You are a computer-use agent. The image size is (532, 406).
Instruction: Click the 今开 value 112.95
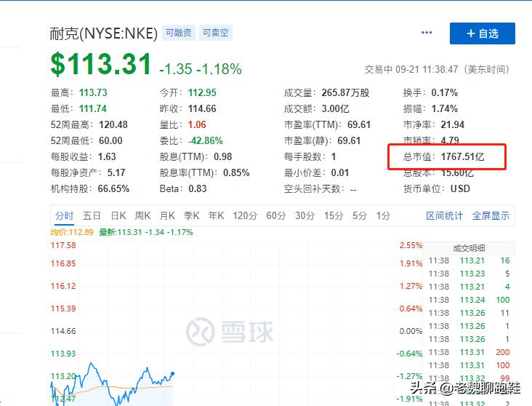tap(202, 92)
